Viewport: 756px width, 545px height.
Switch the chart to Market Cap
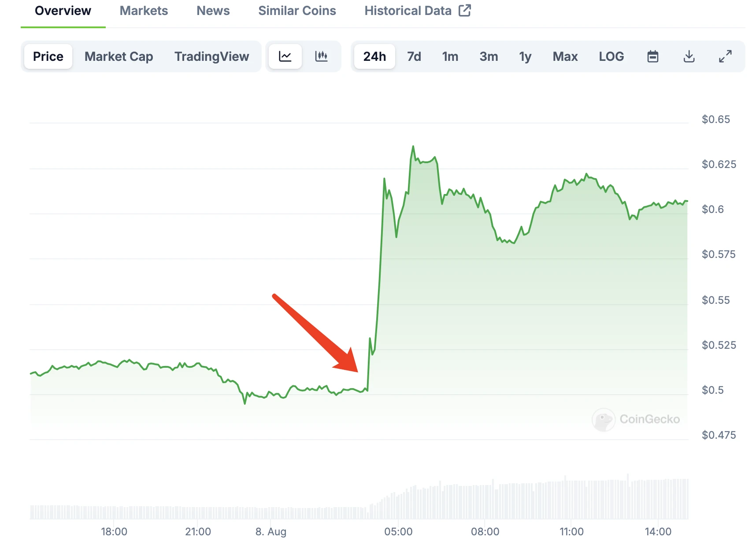coord(119,56)
